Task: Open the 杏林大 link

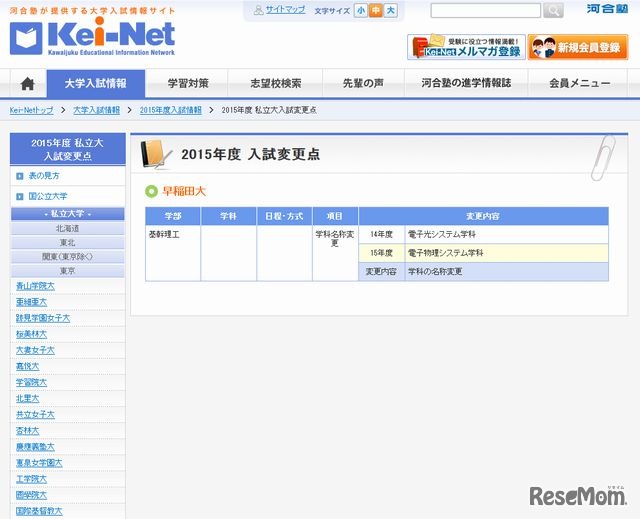Action: 27,430
